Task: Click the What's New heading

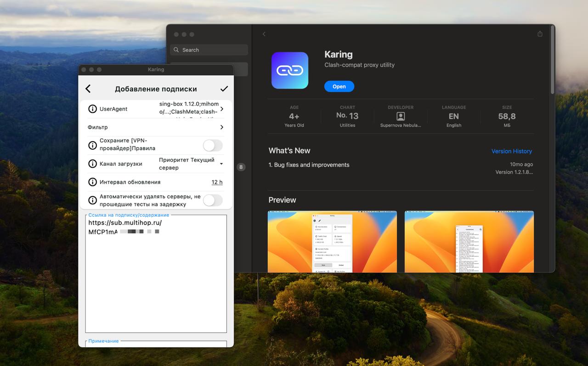Action: (289, 151)
